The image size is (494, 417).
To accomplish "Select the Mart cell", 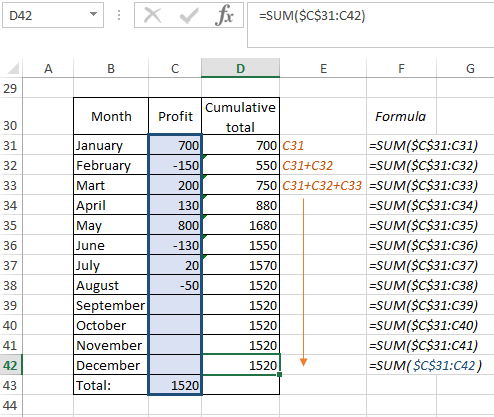I will (111, 185).
